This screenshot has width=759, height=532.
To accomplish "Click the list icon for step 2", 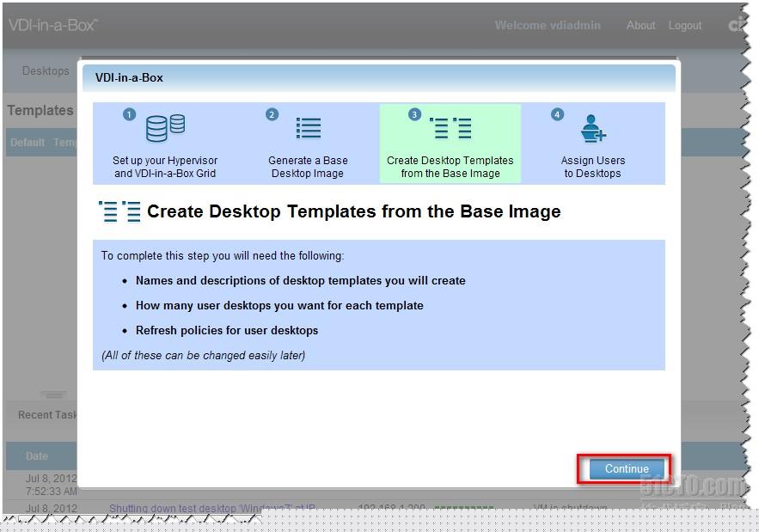I will (309, 128).
